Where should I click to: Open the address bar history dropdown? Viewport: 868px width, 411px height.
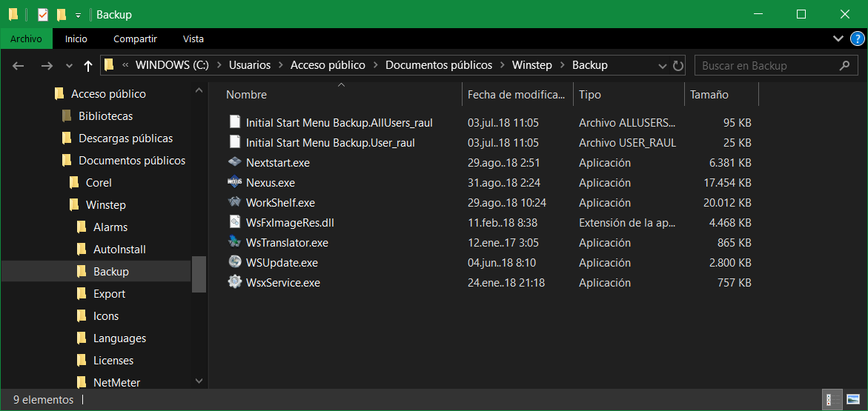tap(663, 65)
